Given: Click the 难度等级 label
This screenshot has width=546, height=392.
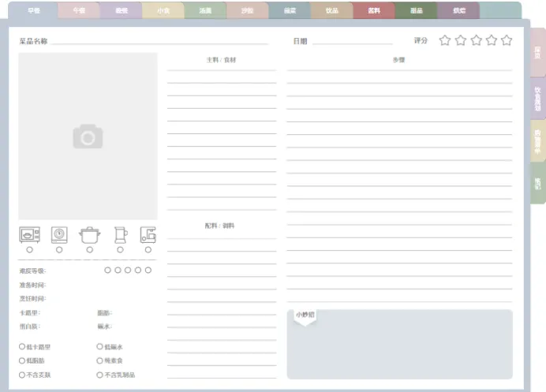Looking at the screenshot, I should (32, 271).
